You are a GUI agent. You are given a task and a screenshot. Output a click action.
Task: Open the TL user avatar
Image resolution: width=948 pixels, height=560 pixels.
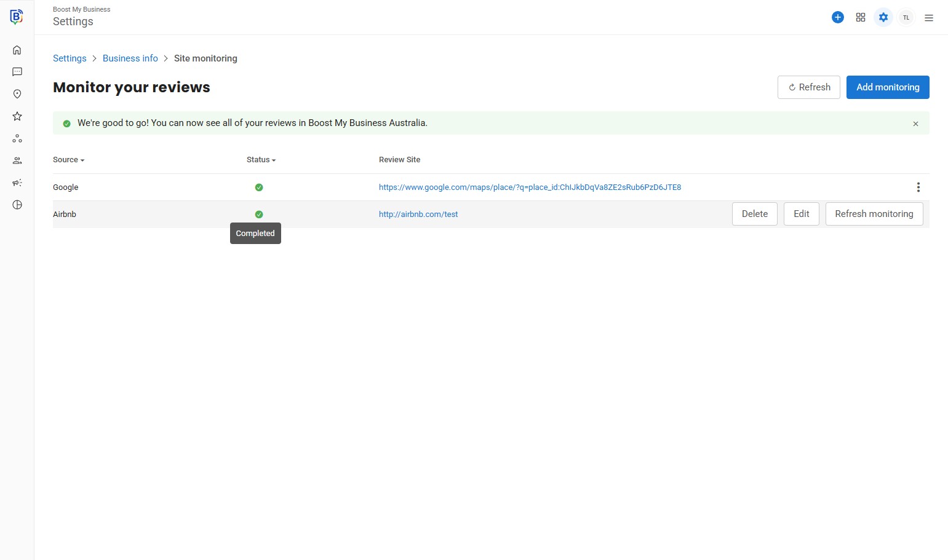point(906,17)
